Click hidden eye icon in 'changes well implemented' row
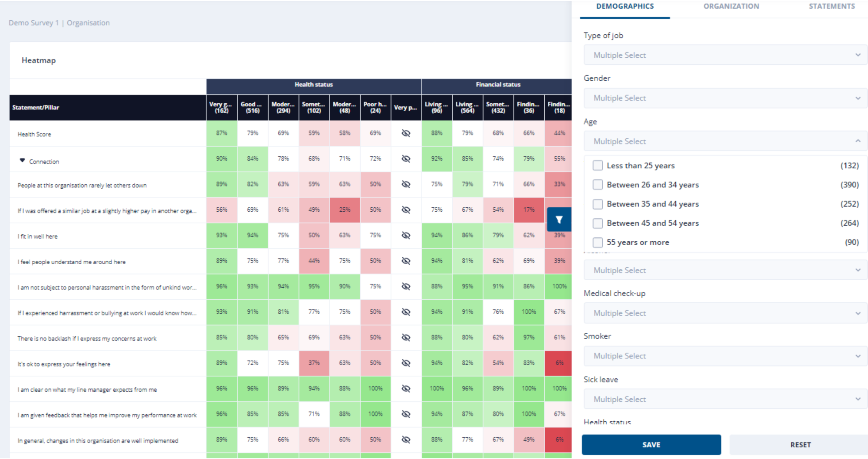Viewport: 868px width, 459px height. (x=406, y=439)
